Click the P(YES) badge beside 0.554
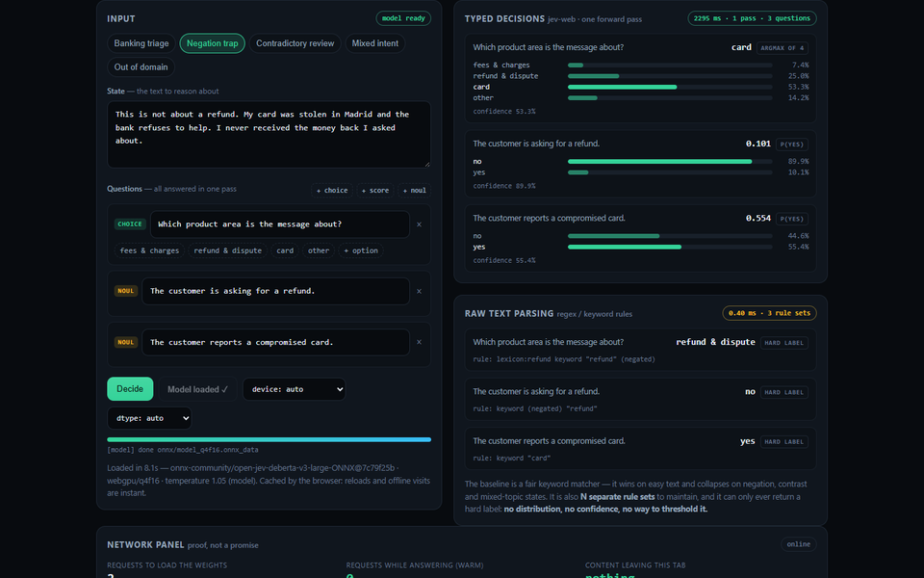The width and height of the screenshot is (924, 578). pyautogui.click(x=791, y=219)
